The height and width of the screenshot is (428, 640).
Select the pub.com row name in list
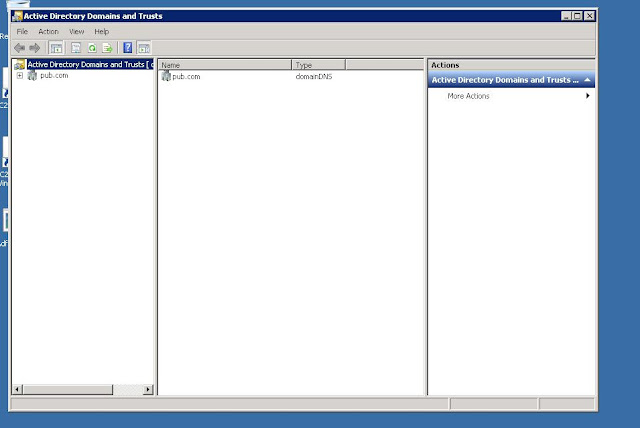coord(186,76)
